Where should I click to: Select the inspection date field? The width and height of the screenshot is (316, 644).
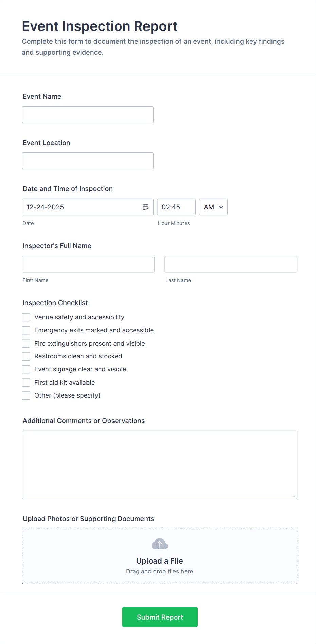click(x=82, y=207)
